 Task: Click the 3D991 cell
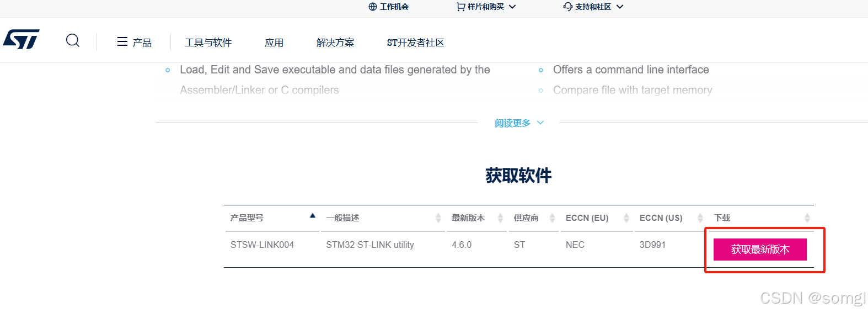click(652, 245)
